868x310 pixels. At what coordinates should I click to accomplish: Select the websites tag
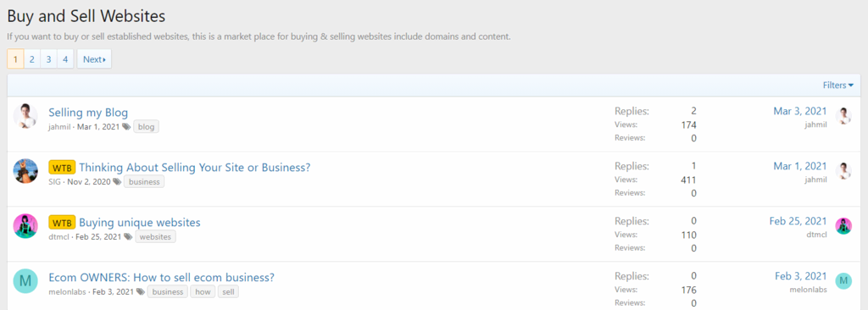point(156,237)
